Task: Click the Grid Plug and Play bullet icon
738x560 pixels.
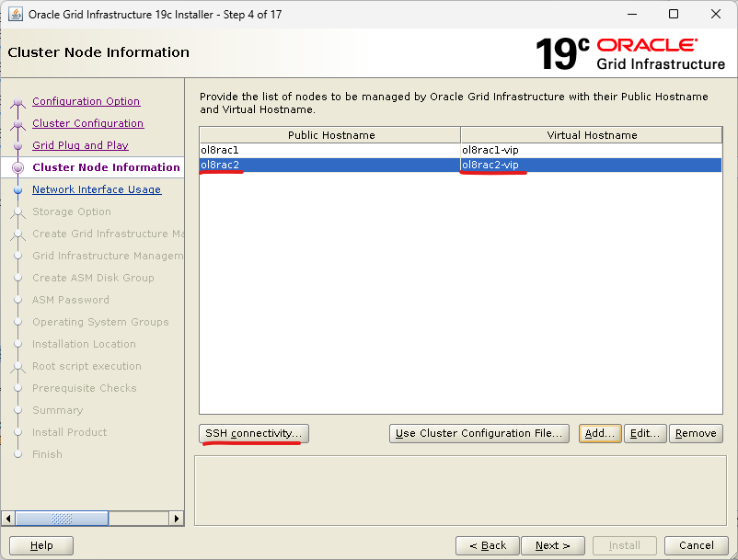Action: [17, 146]
